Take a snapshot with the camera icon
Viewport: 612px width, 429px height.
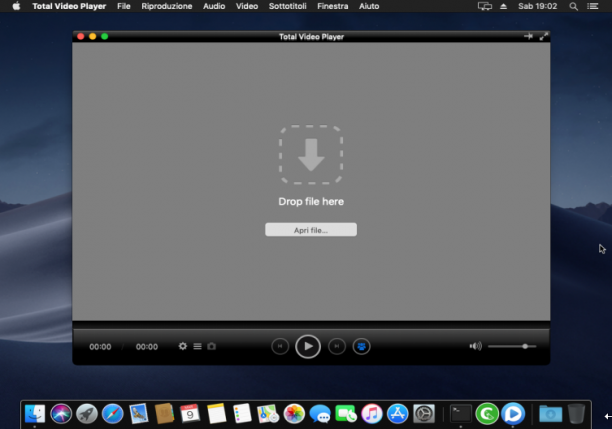pyautogui.click(x=212, y=346)
